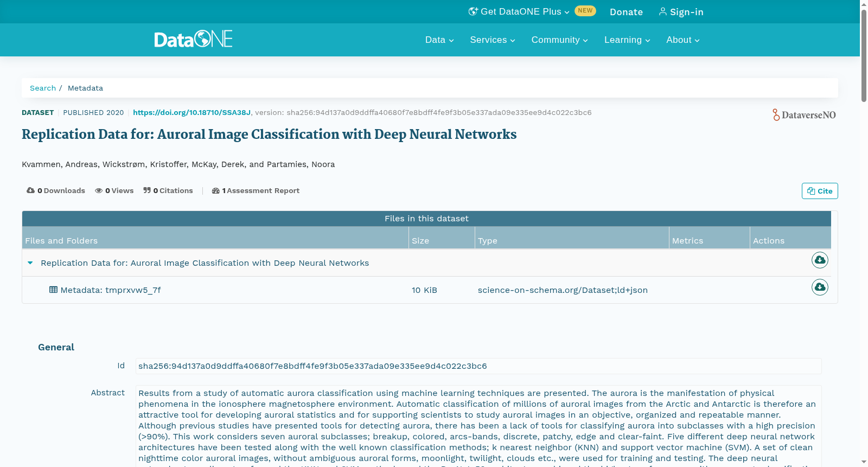Click the author names line
Viewport: 868px width, 467px height.
[178, 164]
